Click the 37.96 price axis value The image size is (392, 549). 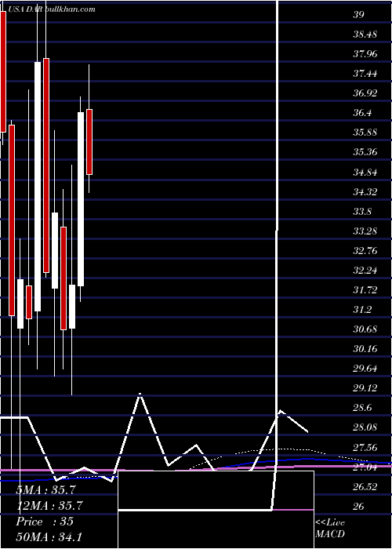[365, 54]
